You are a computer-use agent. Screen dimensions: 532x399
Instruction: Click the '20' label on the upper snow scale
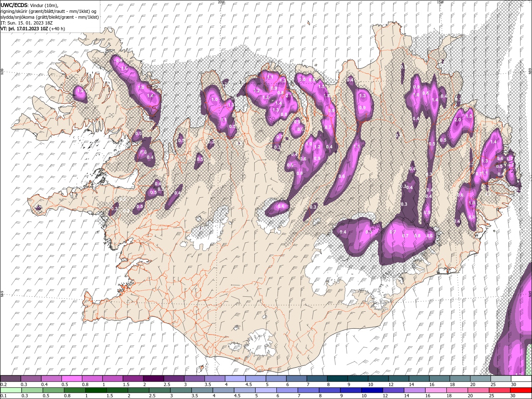473,384
